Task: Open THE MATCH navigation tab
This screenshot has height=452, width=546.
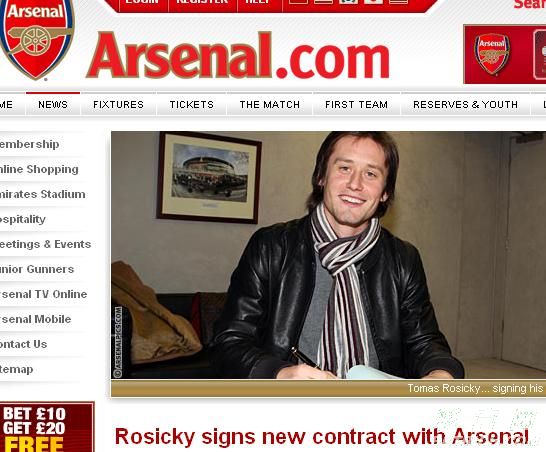Action: 270,104
